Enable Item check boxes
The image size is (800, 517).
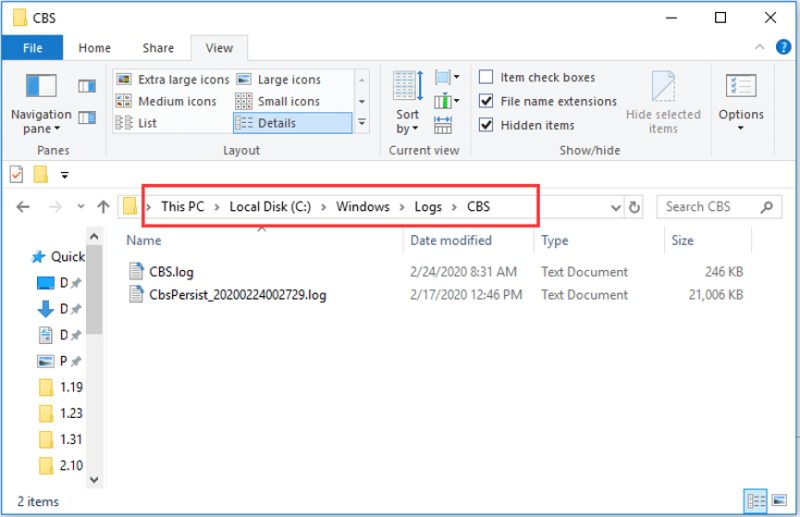click(x=537, y=77)
